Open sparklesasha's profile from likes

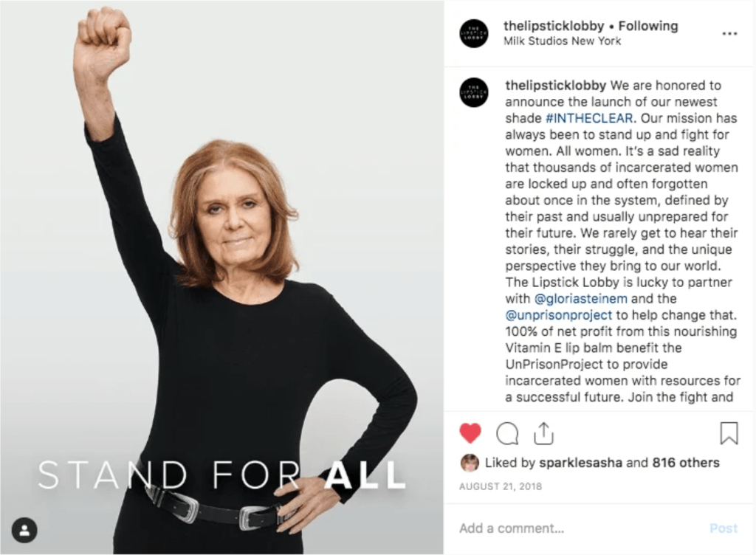pos(580,463)
